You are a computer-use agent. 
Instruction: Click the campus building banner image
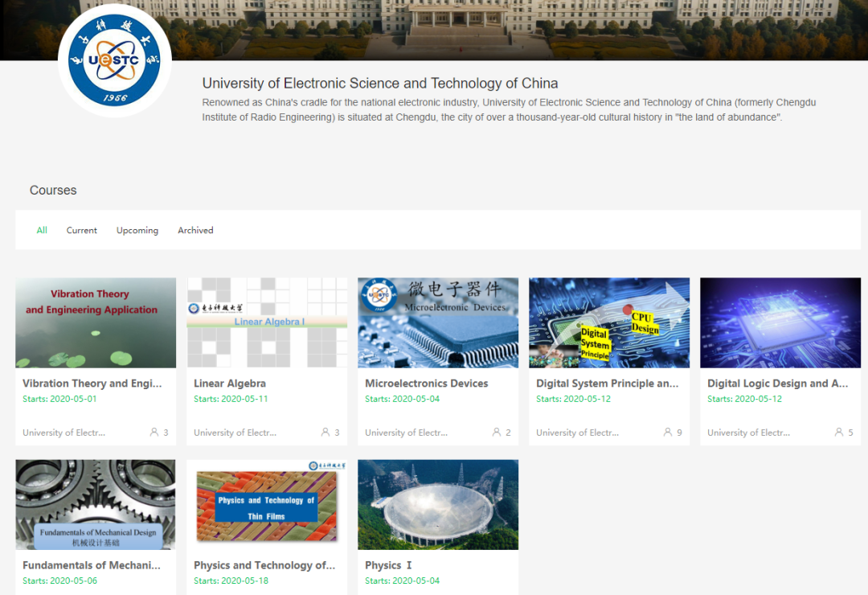[434, 30]
